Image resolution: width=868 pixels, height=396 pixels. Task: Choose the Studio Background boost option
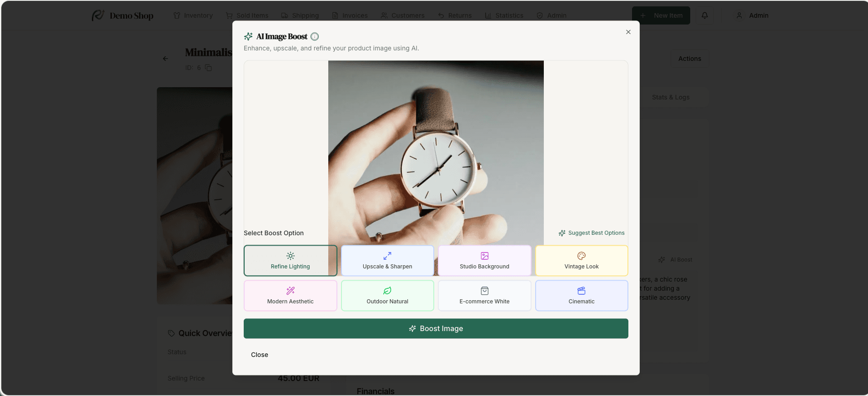pyautogui.click(x=485, y=261)
